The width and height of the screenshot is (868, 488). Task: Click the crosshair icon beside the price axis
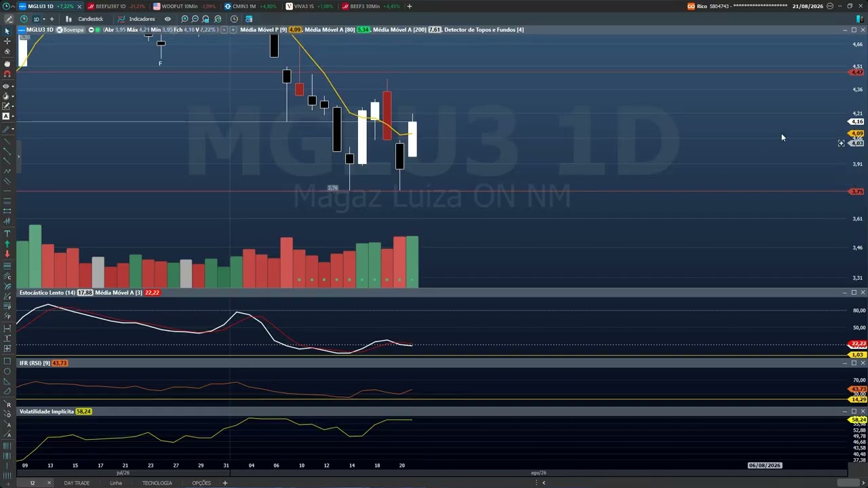[x=841, y=144]
